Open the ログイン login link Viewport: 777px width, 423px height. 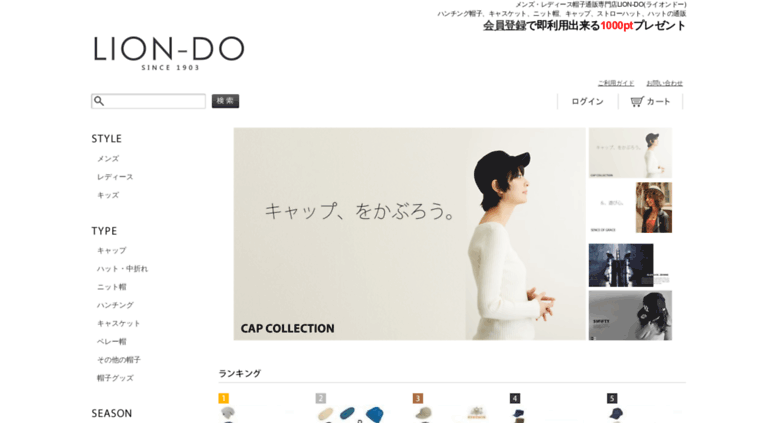[587, 102]
